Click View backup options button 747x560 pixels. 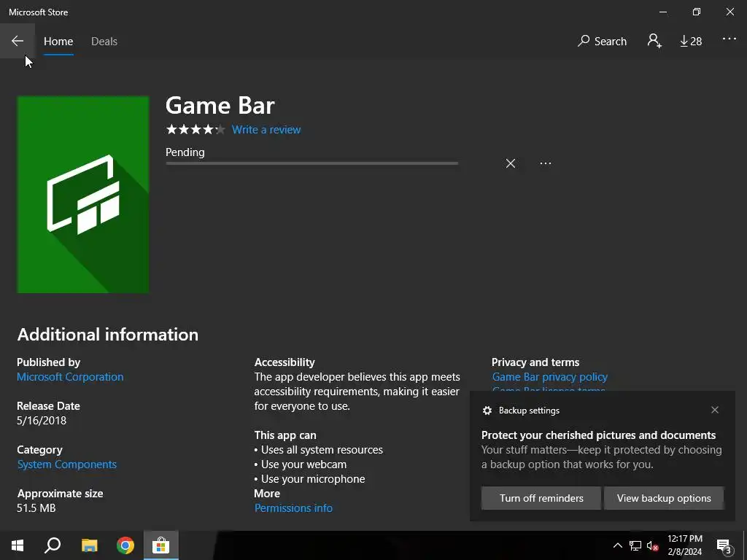[x=664, y=498]
